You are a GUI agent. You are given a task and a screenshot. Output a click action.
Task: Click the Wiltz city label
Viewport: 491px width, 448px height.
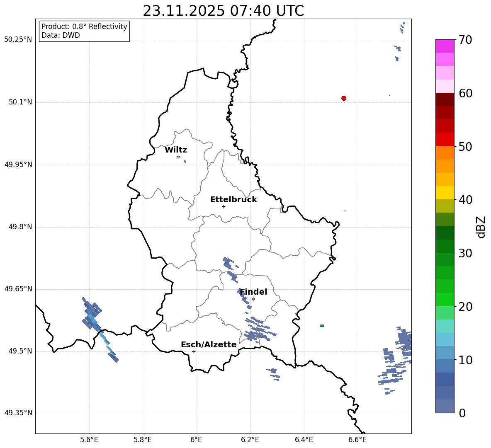(x=176, y=150)
